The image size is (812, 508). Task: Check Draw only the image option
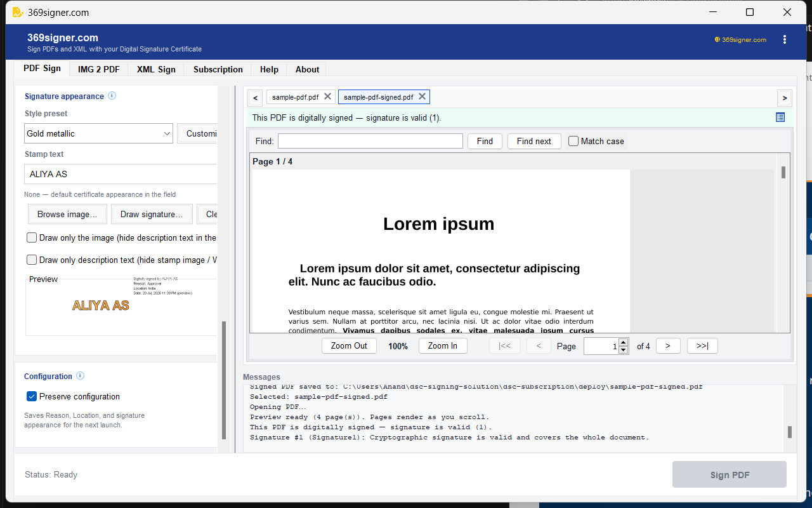tap(32, 237)
